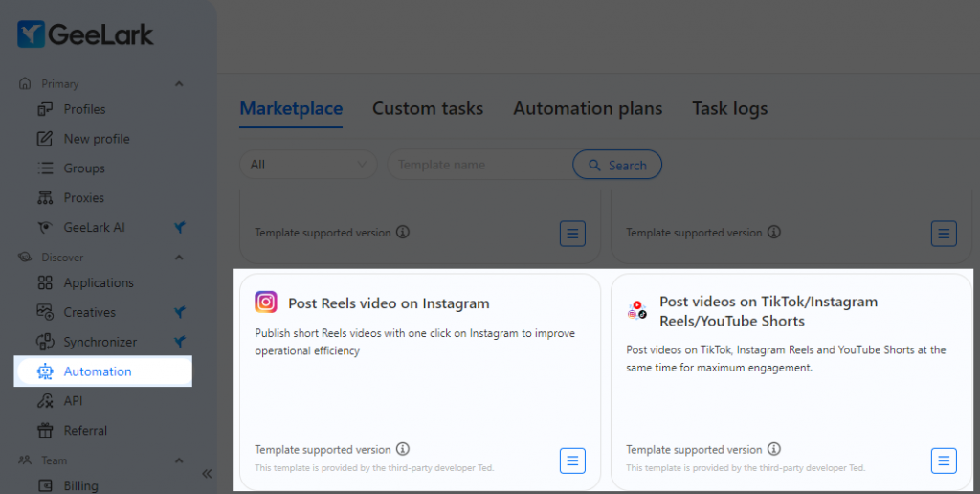Click the Billing sidebar icon
Viewport: 980px width, 494px height.
coord(45,486)
